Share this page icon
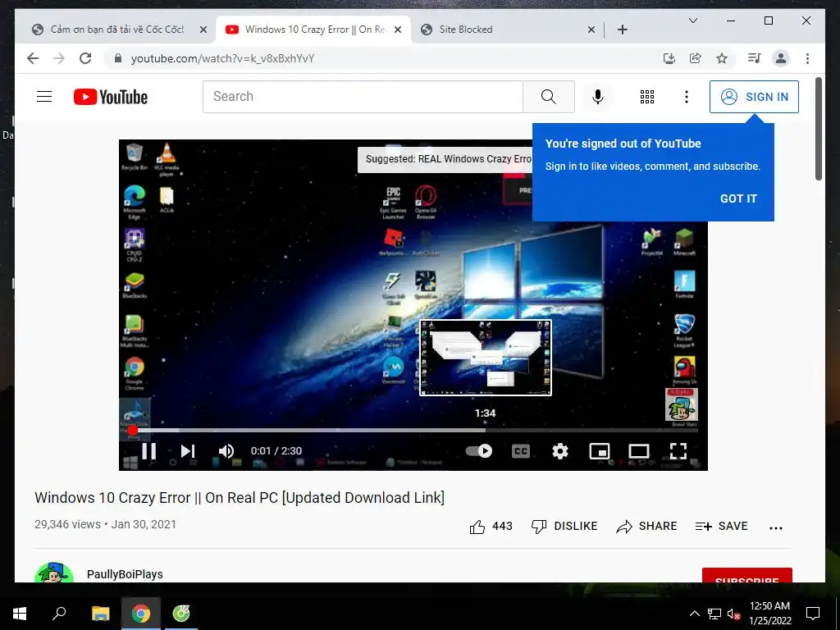This screenshot has height=630, width=840. point(696,58)
